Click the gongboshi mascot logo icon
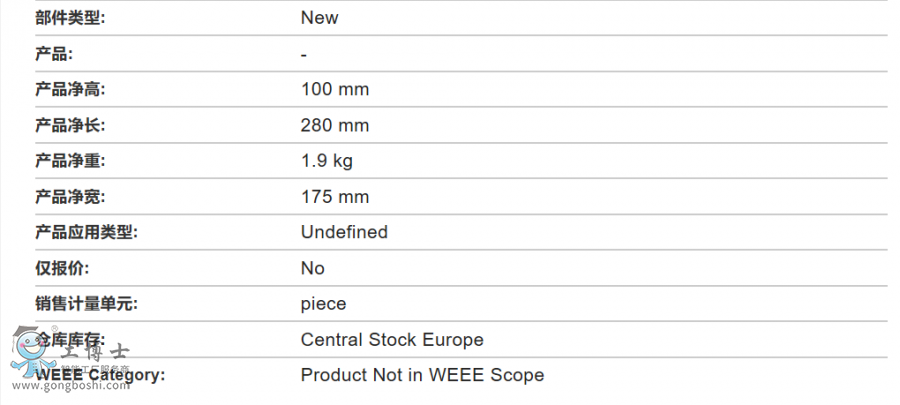The height and width of the screenshot is (405, 900). tap(32, 352)
